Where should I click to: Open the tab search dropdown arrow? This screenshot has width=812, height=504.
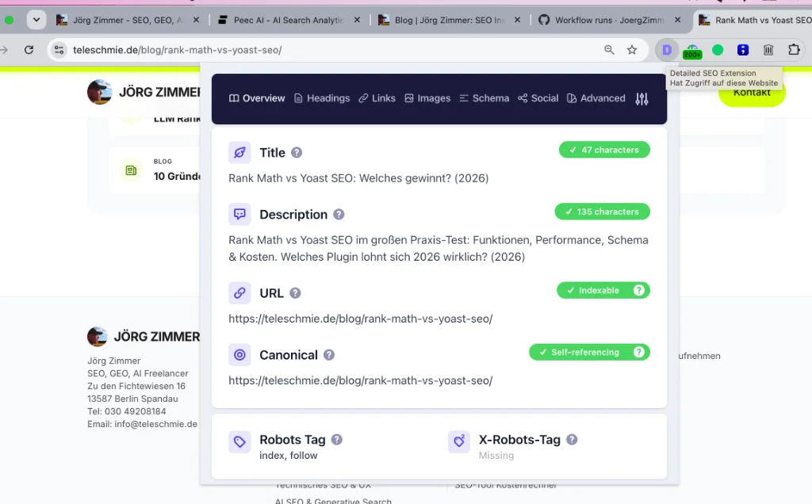click(36, 20)
